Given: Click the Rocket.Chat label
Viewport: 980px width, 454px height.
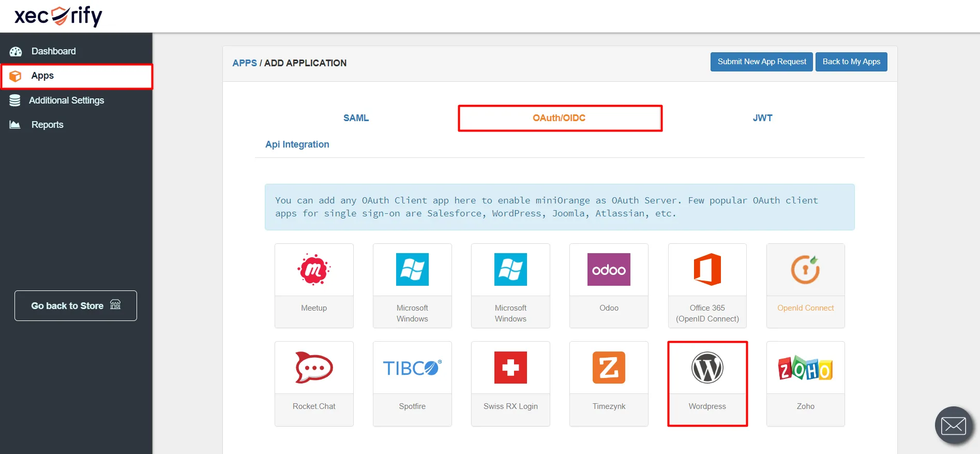Looking at the screenshot, I should 314,406.
